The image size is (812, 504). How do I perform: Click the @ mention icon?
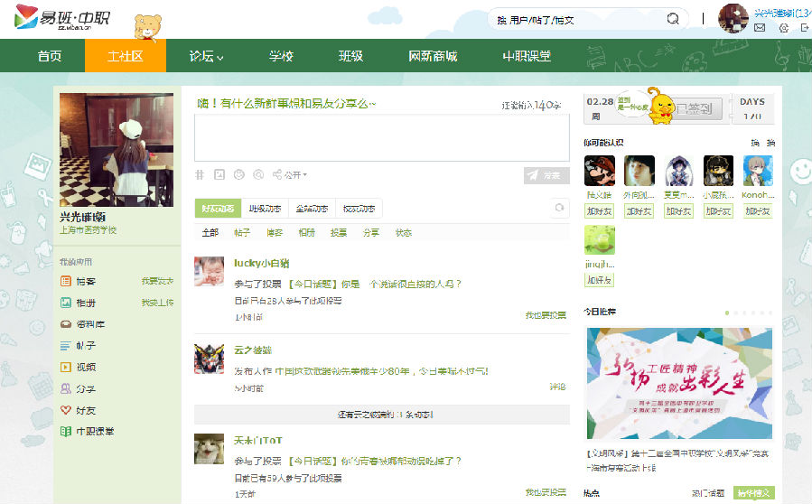[258, 174]
